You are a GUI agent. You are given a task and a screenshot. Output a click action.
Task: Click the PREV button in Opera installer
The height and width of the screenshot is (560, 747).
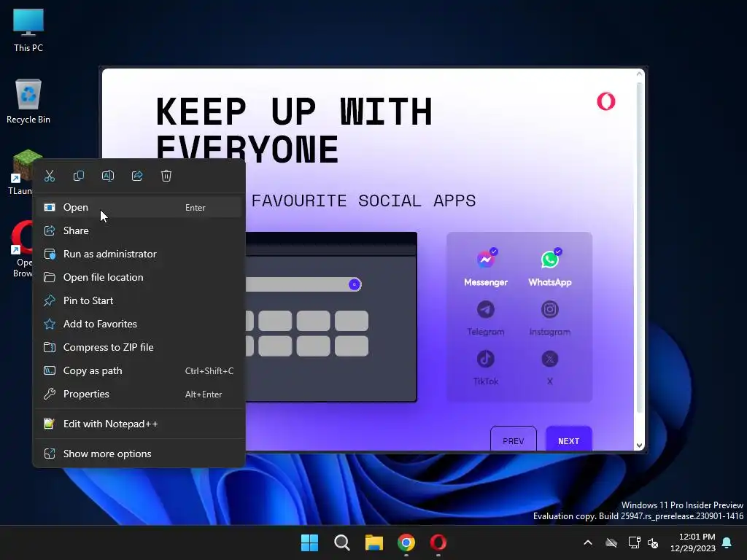pos(513,440)
